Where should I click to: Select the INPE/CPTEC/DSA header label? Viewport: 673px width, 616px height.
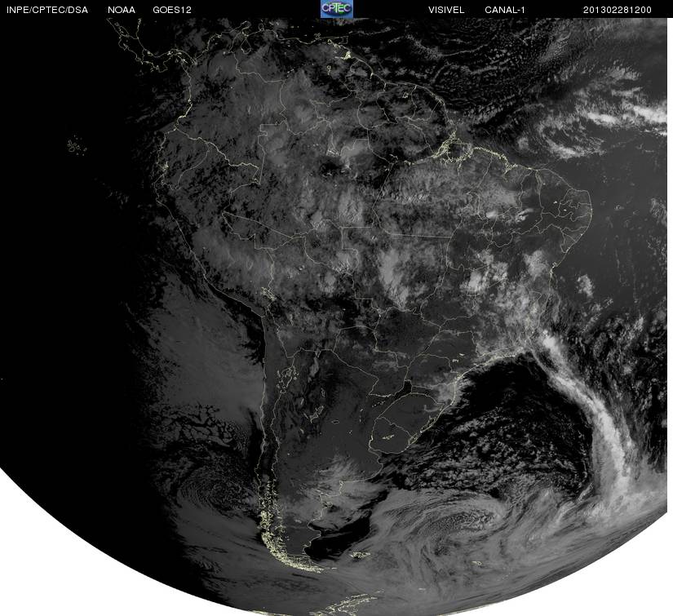(47, 10)
